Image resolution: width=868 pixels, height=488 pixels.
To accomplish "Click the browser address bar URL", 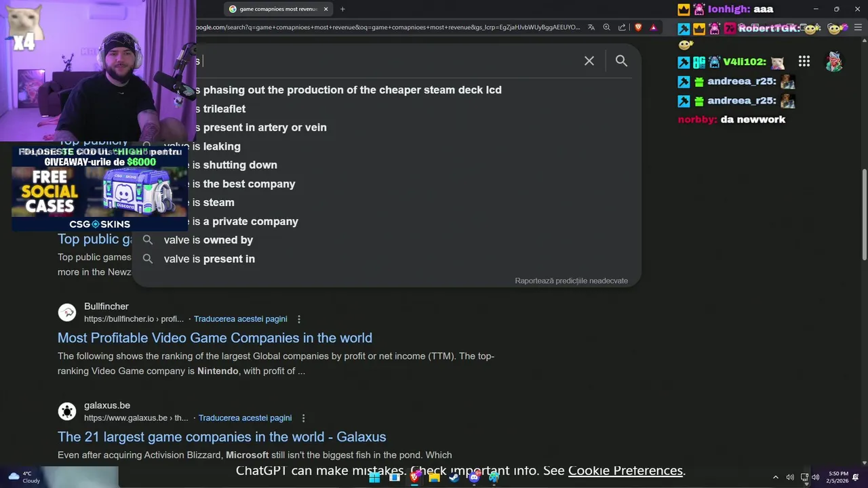I will coord(389,27).
